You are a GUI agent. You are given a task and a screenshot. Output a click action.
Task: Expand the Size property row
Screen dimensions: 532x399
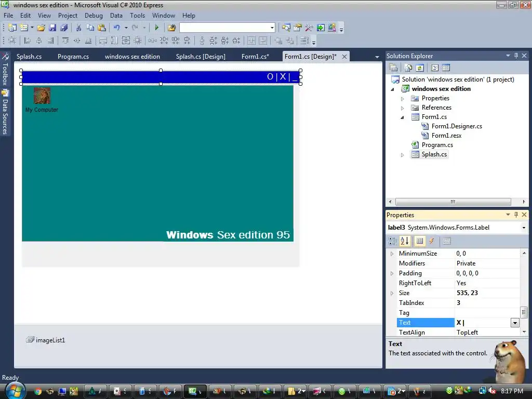pyautogui.click(x=392, y=293)
